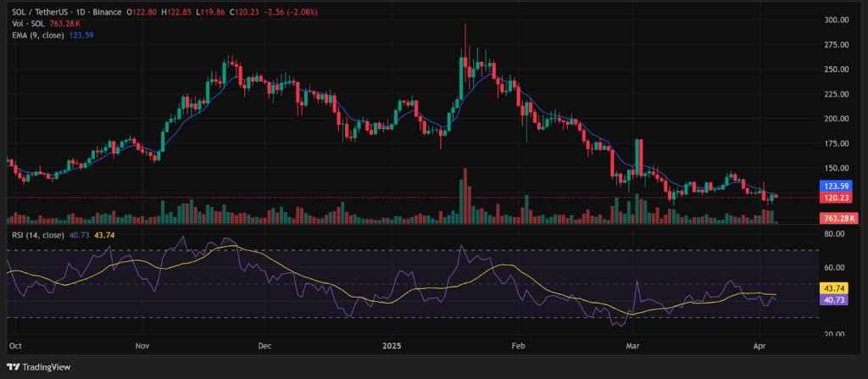Click the 80.00 RSI scale label
Screen dimensions: 868x379
click(x=833, y=234)
